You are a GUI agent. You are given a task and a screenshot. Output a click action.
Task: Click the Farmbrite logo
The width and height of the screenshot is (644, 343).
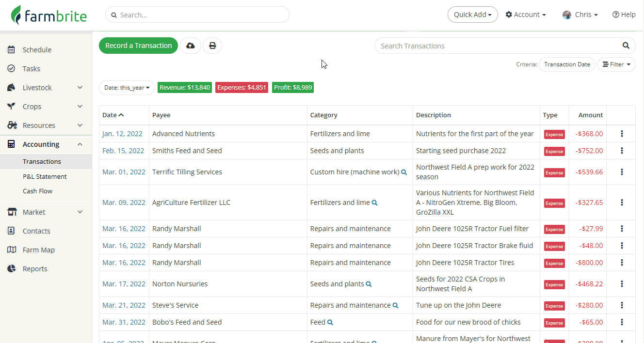click(x=49, y=15)
